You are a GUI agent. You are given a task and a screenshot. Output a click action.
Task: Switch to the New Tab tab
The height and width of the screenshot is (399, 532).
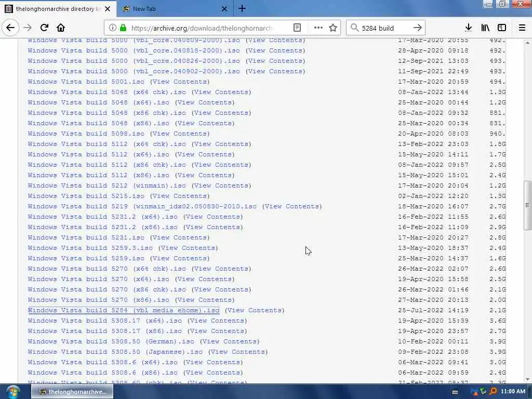coord(175,9)
